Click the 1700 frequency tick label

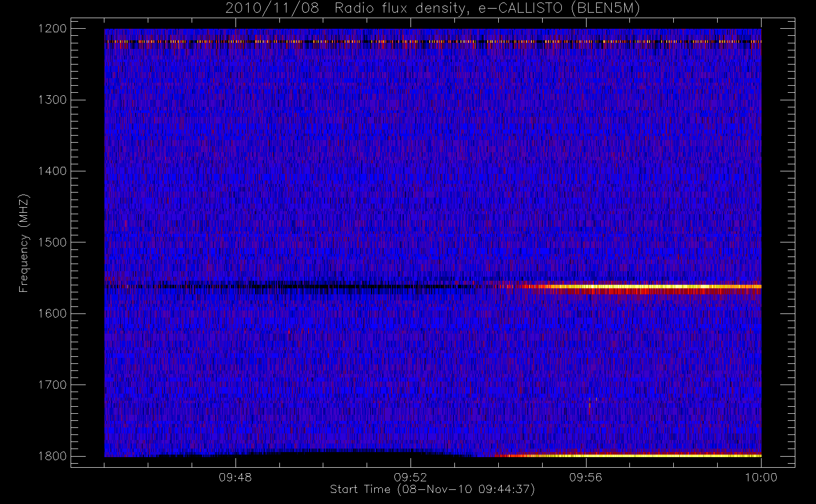[52, 385]
